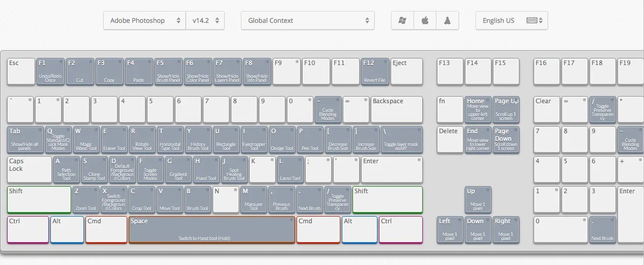Select the Q Quick Mask Modes key
Viewport: 644px width, 265px height.
pyautogui.click(x=58, y=140)
